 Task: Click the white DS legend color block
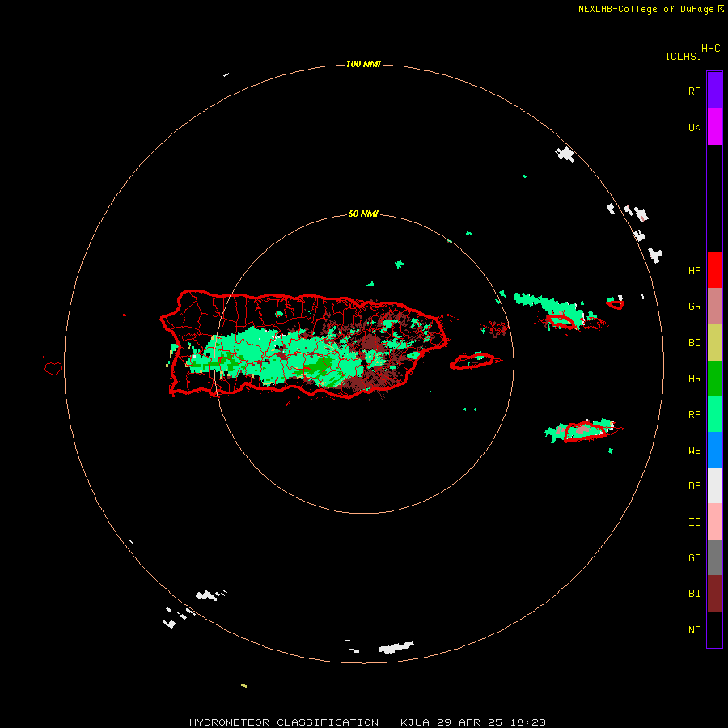(714, 485)
